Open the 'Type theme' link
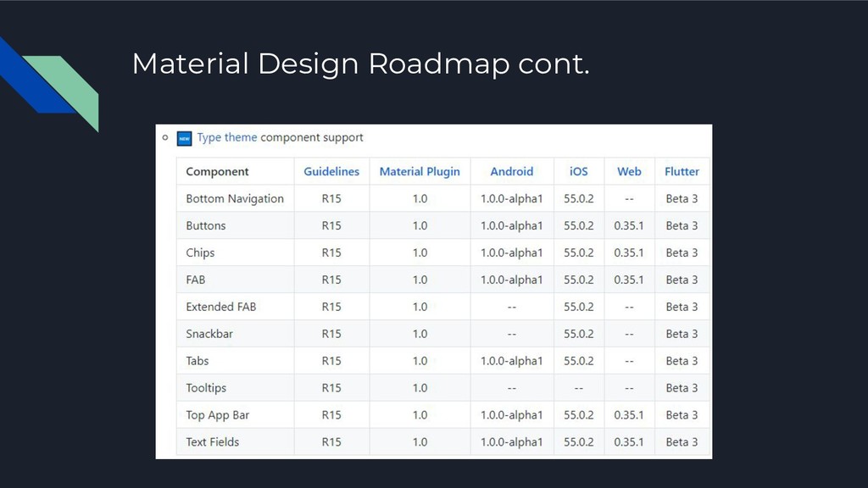The width and height of the screenshot is (868, 488). click(x=227, y=137)
